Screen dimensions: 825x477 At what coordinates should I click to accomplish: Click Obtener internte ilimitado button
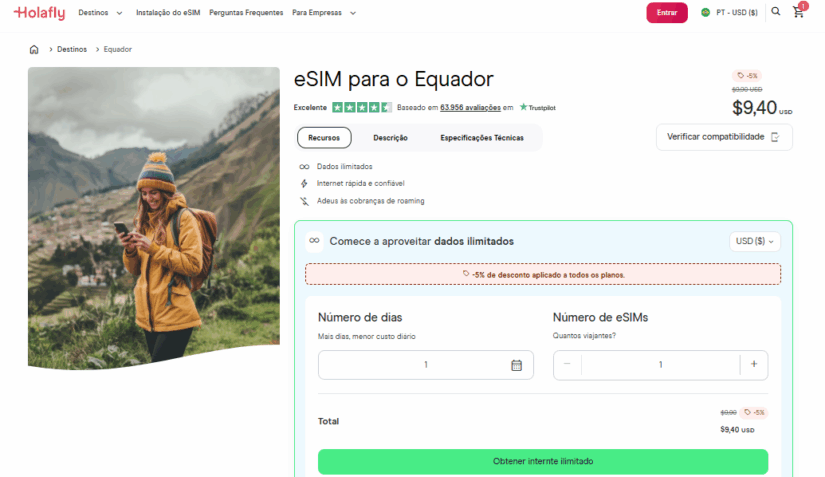pyautogui.click(x=543, y=461)
